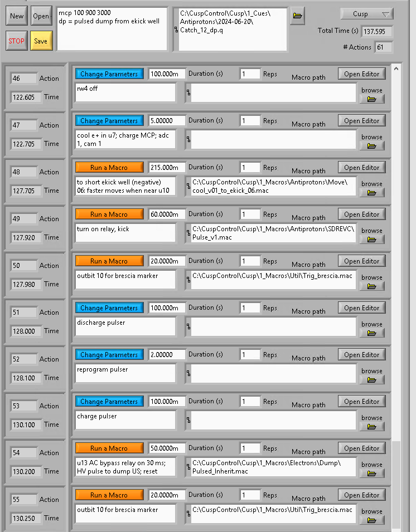Click macro path Trig_brescia.mac of action 50

[273, 280]
